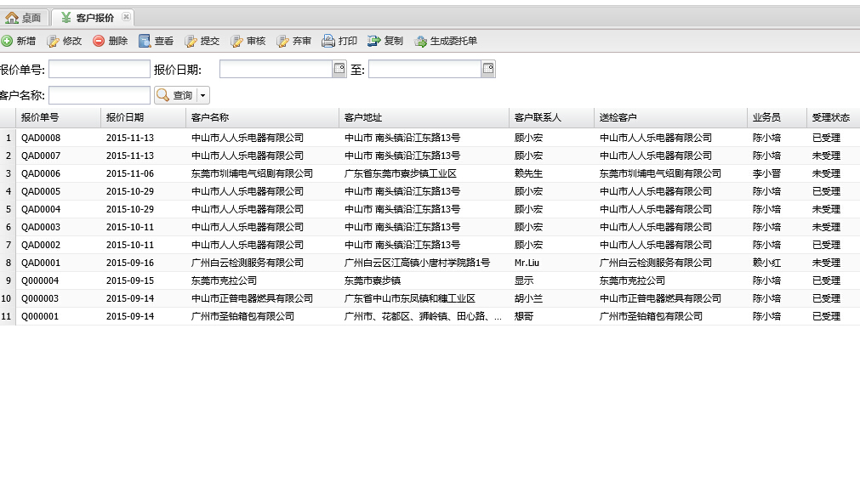Image resolution: width=860 pixels, height=504 pixels.
Task: Switch to the 桌面 tab
Action: click(24, 18)
